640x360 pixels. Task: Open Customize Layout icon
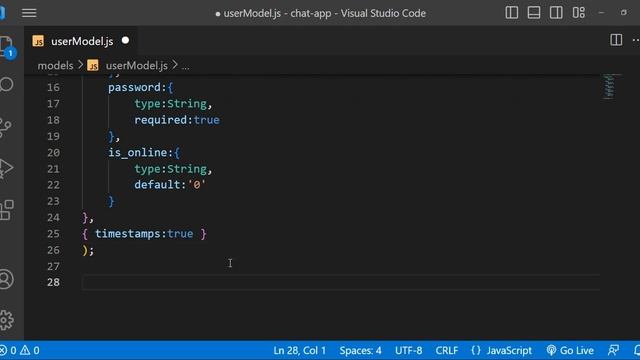pyautogui.click(x=578, y=13)
